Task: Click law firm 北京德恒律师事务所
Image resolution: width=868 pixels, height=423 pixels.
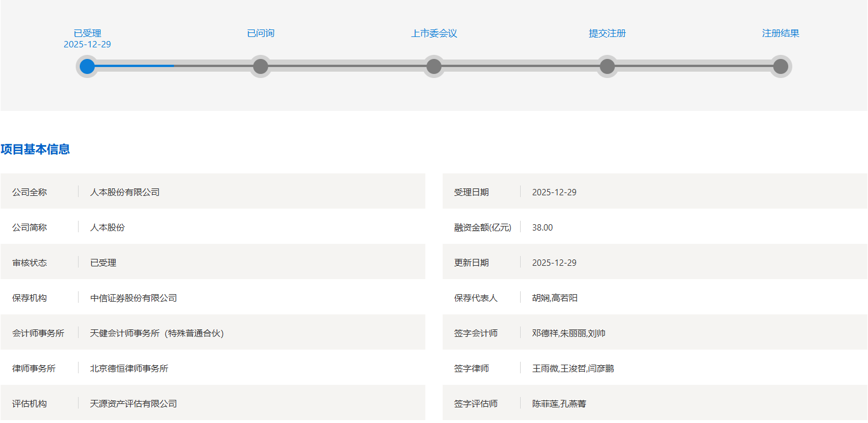Action: pos(129,368)
